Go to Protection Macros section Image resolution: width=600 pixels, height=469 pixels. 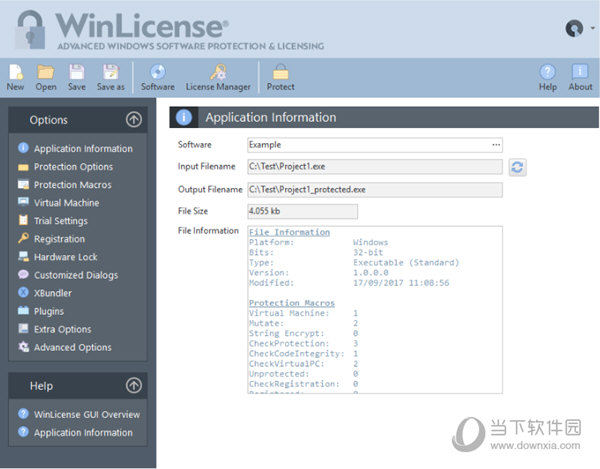coord(65,185)
